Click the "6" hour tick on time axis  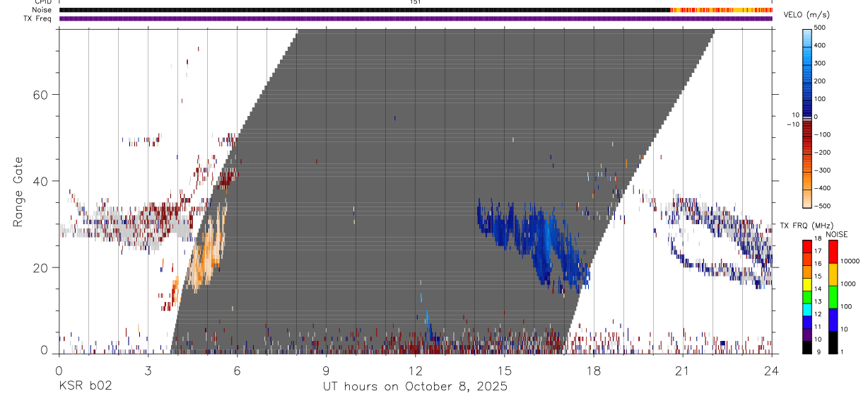coord(237,370)
